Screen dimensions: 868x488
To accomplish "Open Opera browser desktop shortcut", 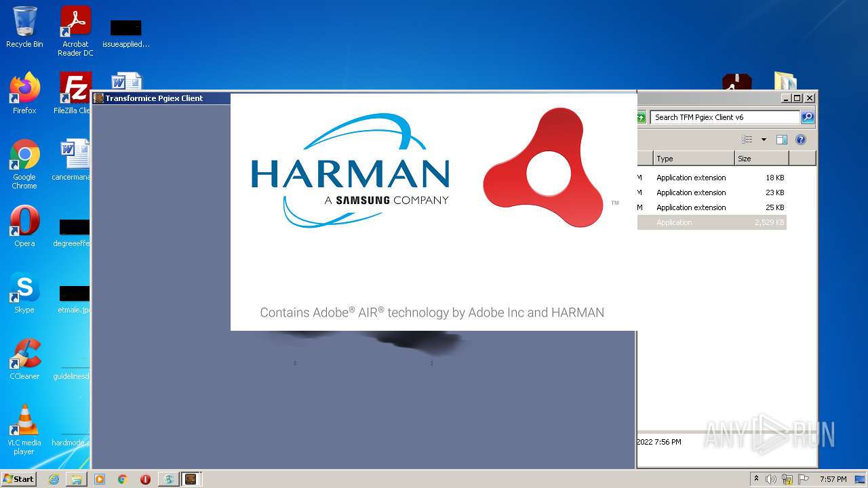I will tap(24, 226).
